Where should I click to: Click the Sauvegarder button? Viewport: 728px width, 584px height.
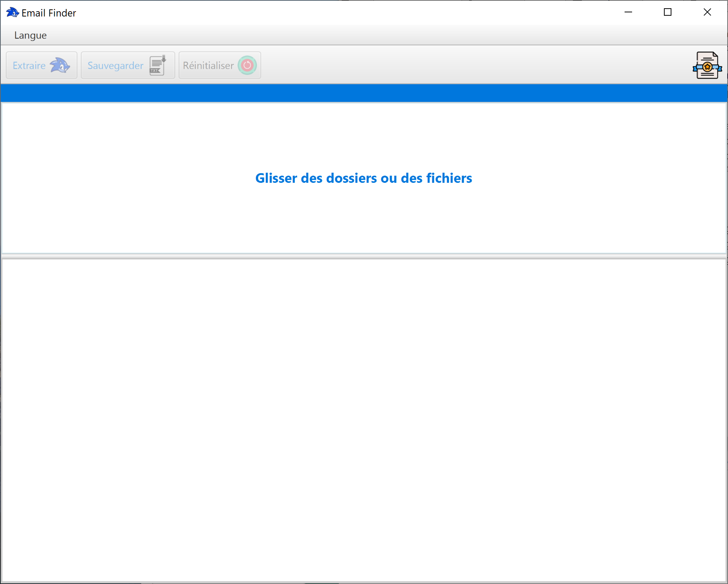pos(128,65)
